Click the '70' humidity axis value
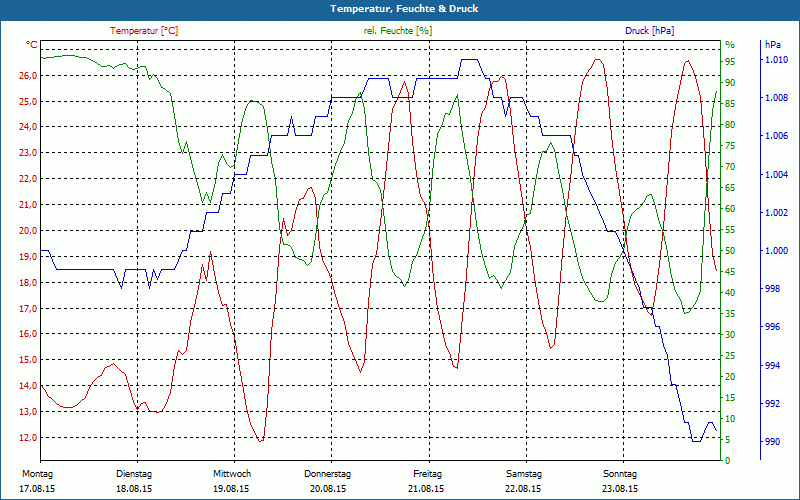 coord(730,167)
